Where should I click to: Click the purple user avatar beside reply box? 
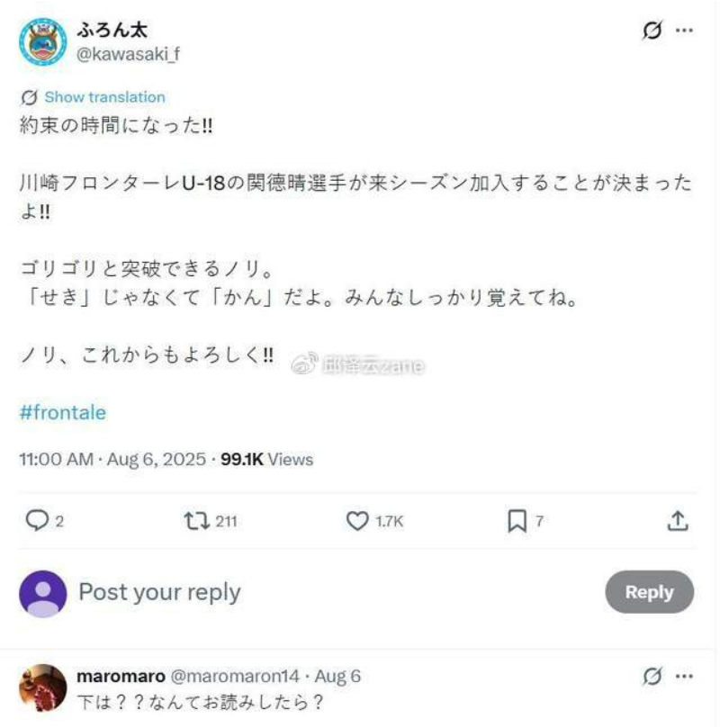pos(42,594)
